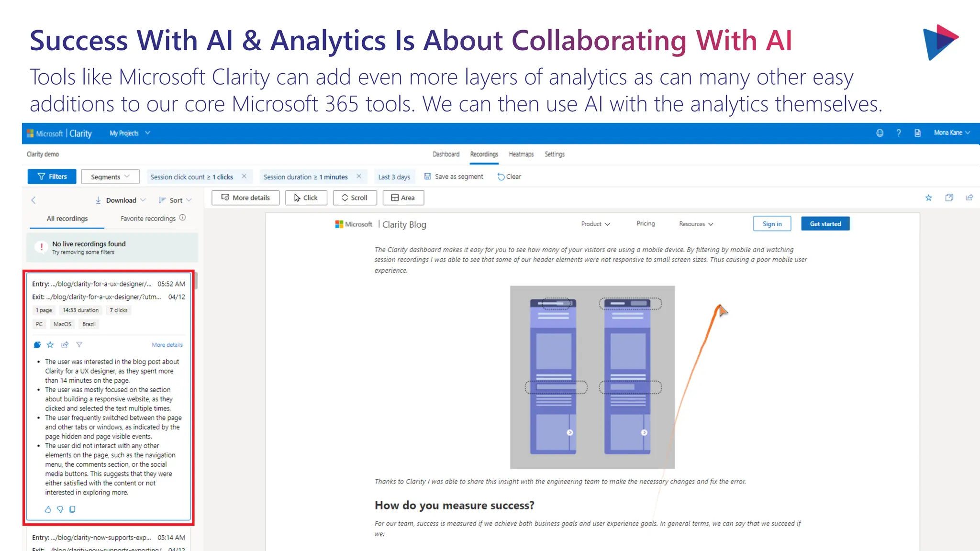Open the help question mark icon
980x551 pixels.
[899, 133]
